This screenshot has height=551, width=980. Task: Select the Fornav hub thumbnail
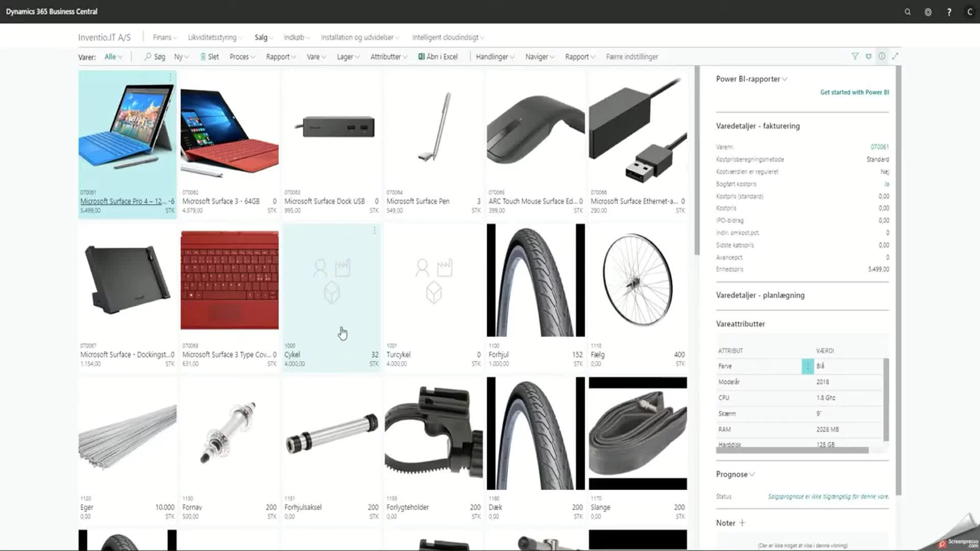pyautogui.click(x=230, y=434)
